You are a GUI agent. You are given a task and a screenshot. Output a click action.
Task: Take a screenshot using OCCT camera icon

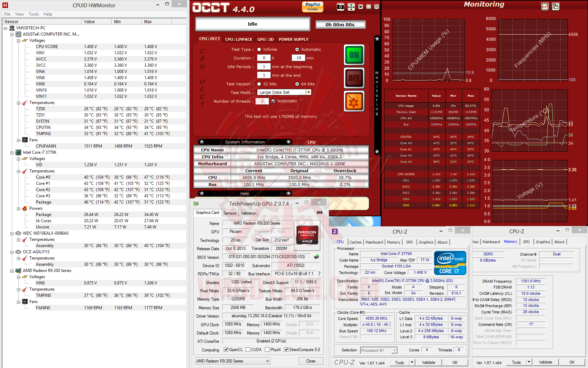pyautogui.click(x=340, y=7)
